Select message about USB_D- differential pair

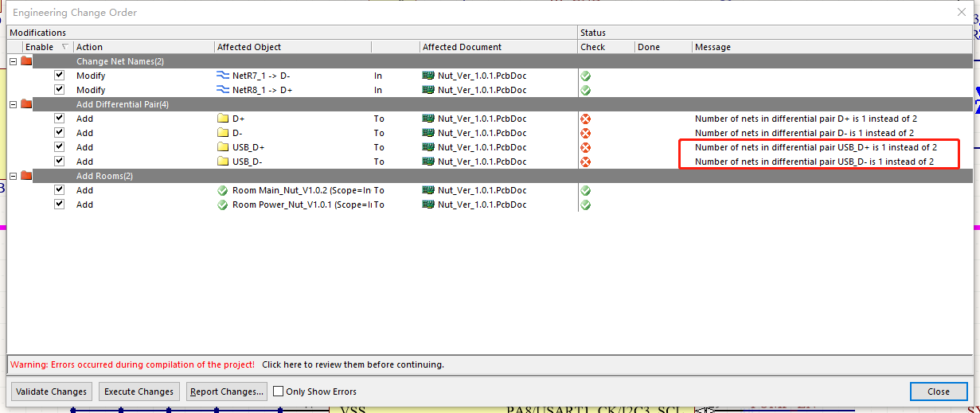pyautogui.click(x=814, y=162)
